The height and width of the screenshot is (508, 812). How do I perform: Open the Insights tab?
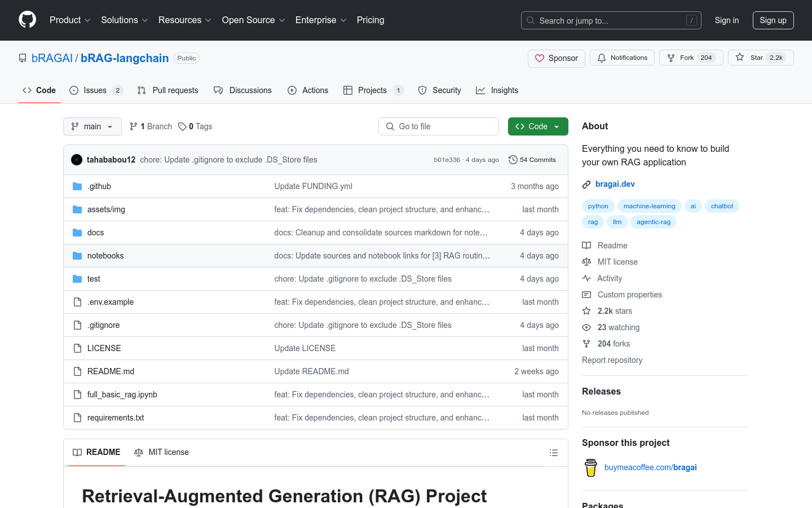[x=497, y=90]
